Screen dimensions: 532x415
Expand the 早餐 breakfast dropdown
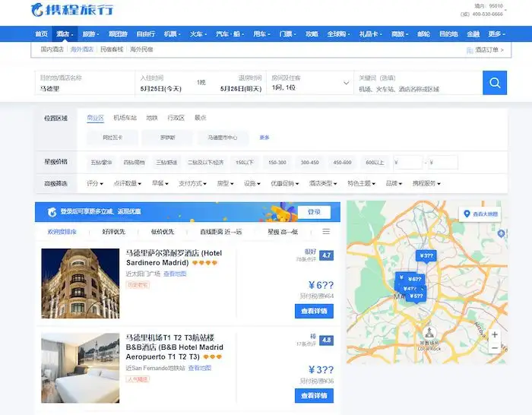coord(160,184)
